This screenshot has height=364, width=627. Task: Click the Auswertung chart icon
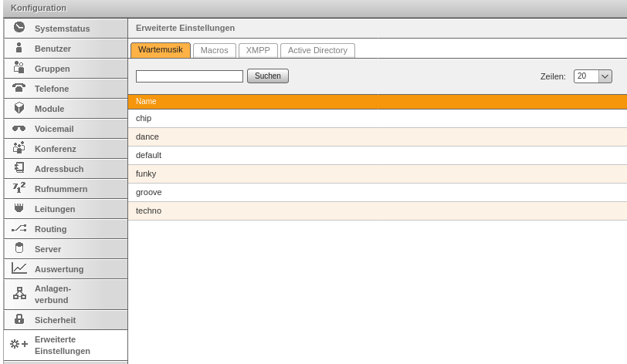coord(19,268)
